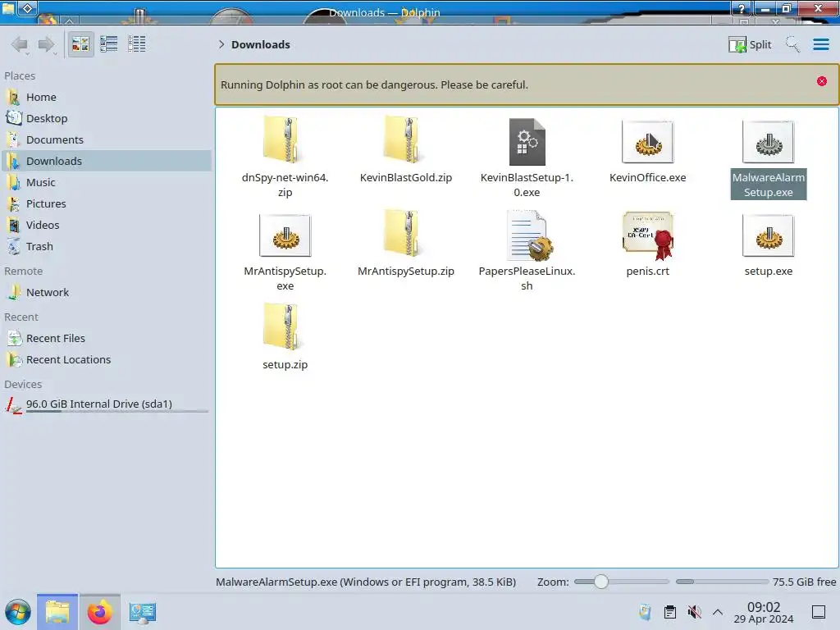Click the pin-on-all-desktops titlebar icon
This screenshot has height=630, width=840.
[28, 8]
